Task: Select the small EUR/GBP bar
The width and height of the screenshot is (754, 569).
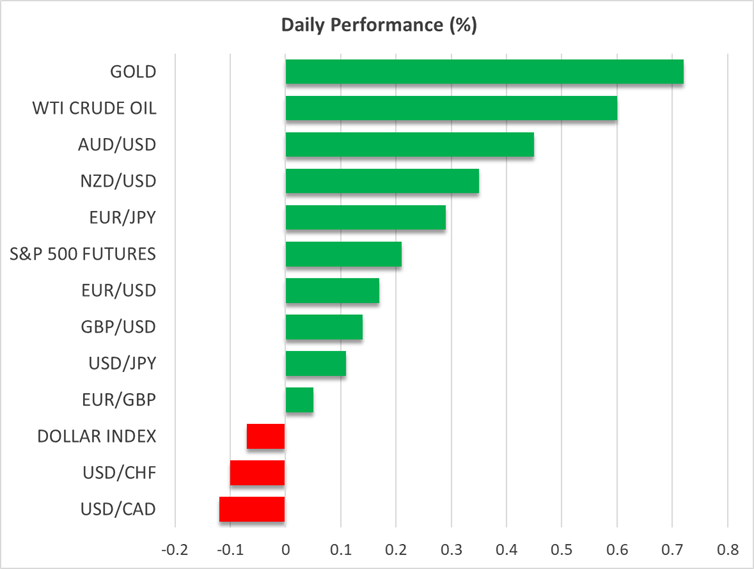Action: pyautogui.click(x=299, y=400)
